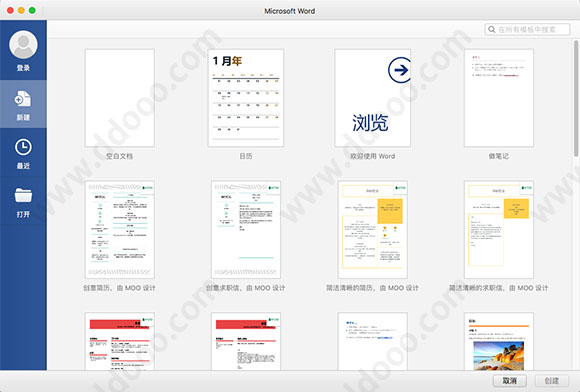The image size is (580, 392).
Task: Click the user avatar sign-in icon
Action: (23, 44)
